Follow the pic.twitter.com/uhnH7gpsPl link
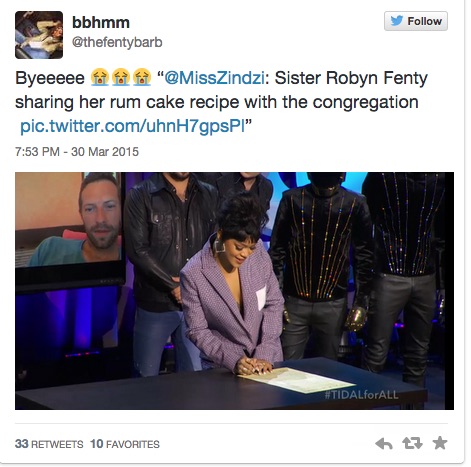Viewport: 471px width, 467px height. (133, 126)
